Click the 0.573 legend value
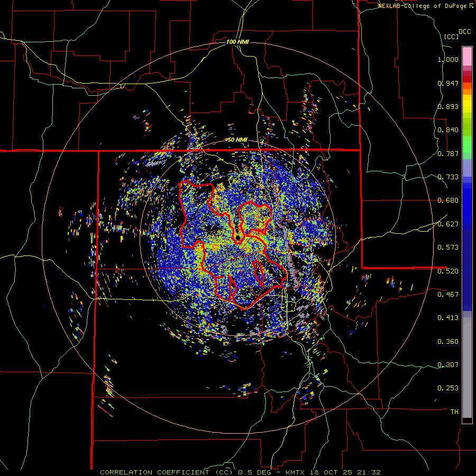Image resolution: width=476 pixels, height=476 pixels. 448,248
